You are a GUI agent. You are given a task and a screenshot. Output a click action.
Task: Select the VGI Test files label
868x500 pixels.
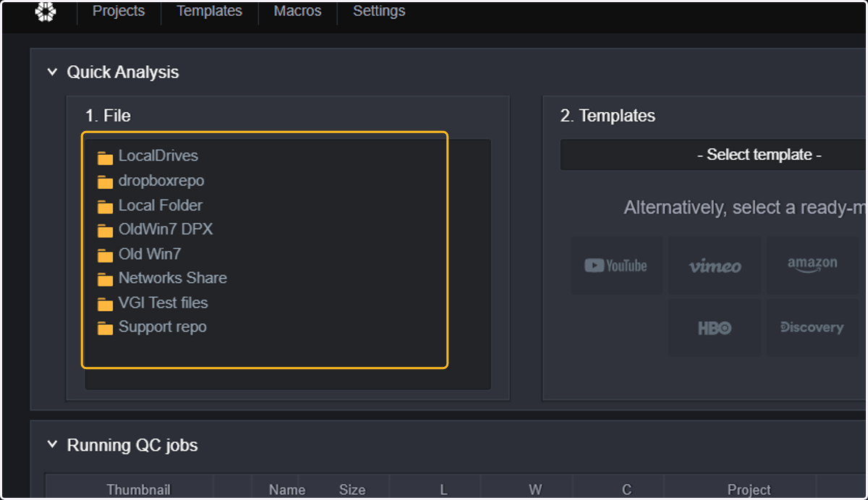[163, 302]
